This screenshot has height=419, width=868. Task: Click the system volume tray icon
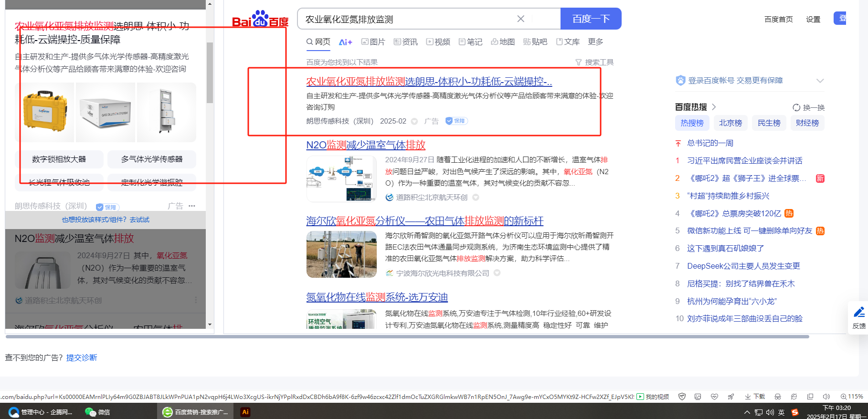click(770, 412)
